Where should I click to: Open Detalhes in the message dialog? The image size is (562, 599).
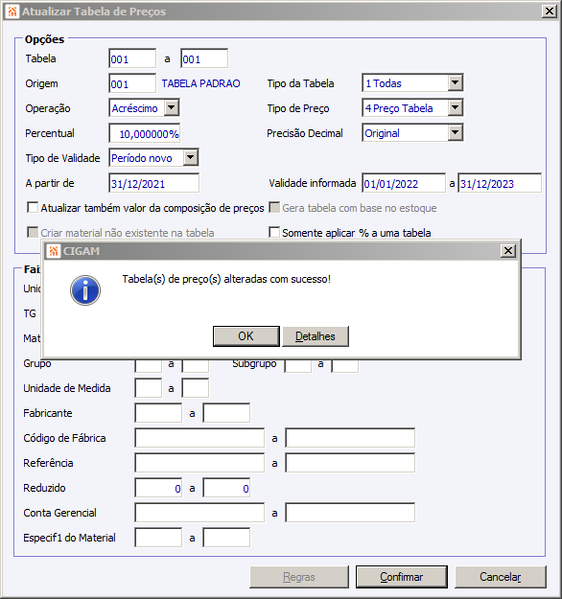pos(315,336)
